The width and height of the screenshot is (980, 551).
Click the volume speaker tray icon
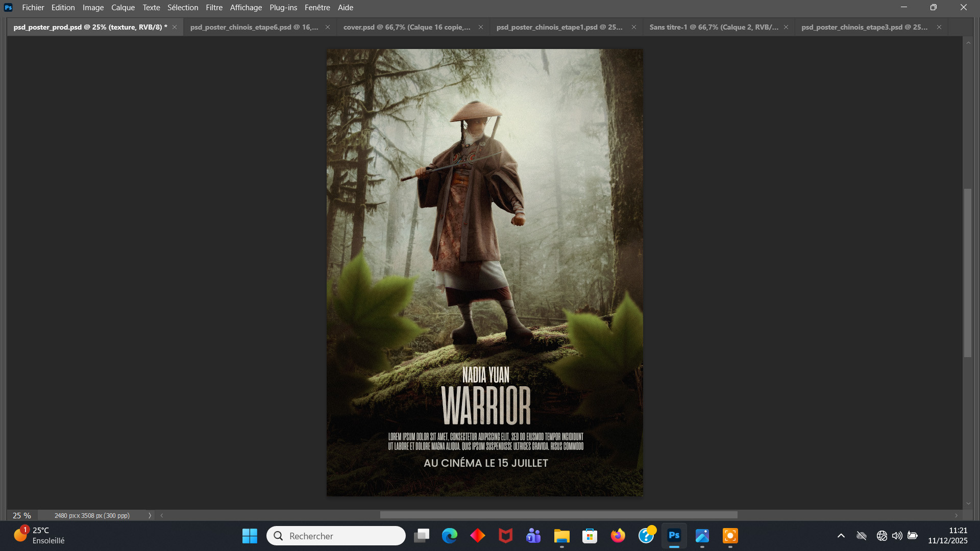(897, 536)
